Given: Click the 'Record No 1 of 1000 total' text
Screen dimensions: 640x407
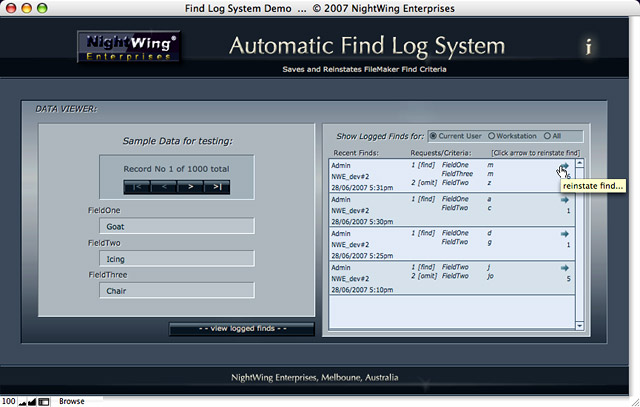Looking at the screenshot, I should [176, 169].
